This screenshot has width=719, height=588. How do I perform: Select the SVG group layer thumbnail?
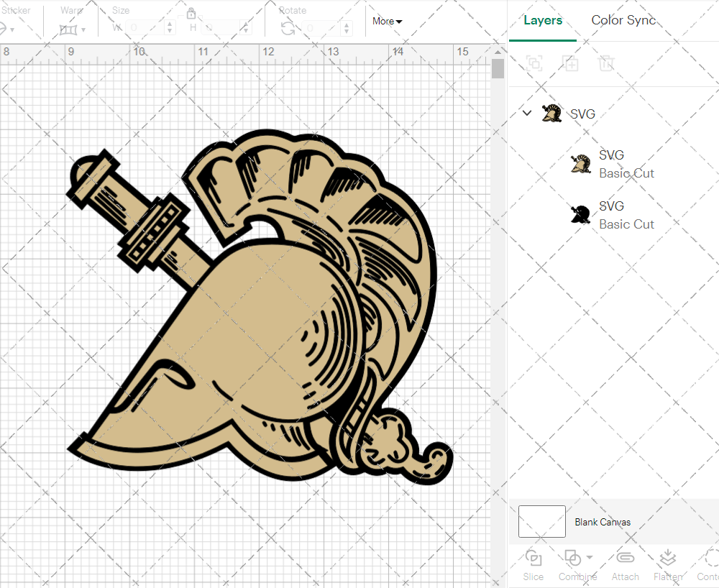(x=551, y=113)
